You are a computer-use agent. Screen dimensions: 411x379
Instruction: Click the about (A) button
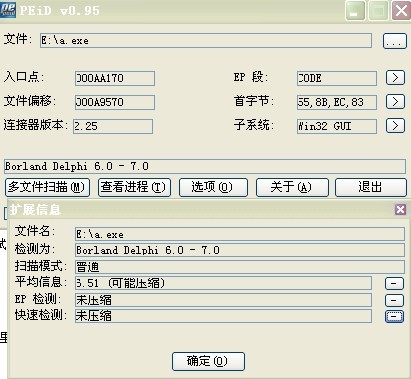292,187
